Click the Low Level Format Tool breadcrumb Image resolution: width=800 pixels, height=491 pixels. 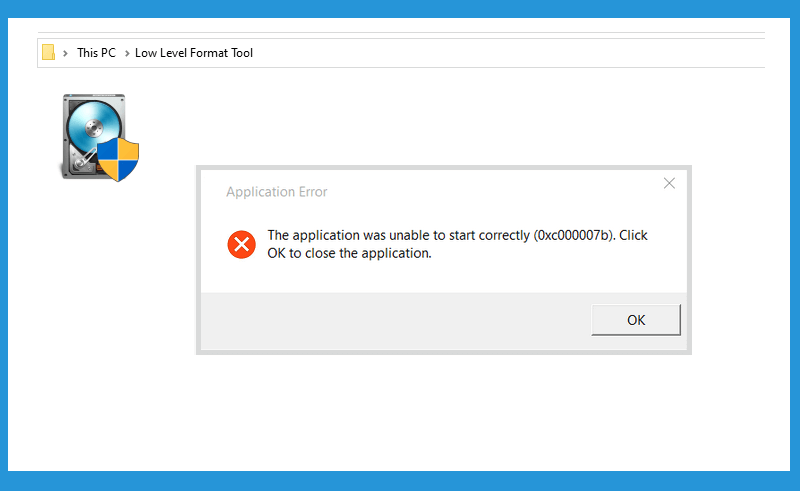pyautogui.click(x=194, y=53)
